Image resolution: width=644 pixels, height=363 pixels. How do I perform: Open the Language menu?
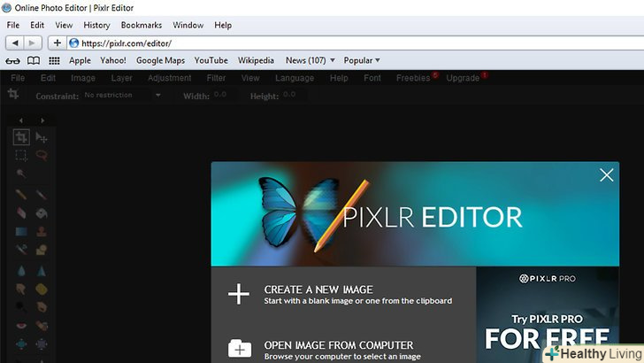click(295, 78)
